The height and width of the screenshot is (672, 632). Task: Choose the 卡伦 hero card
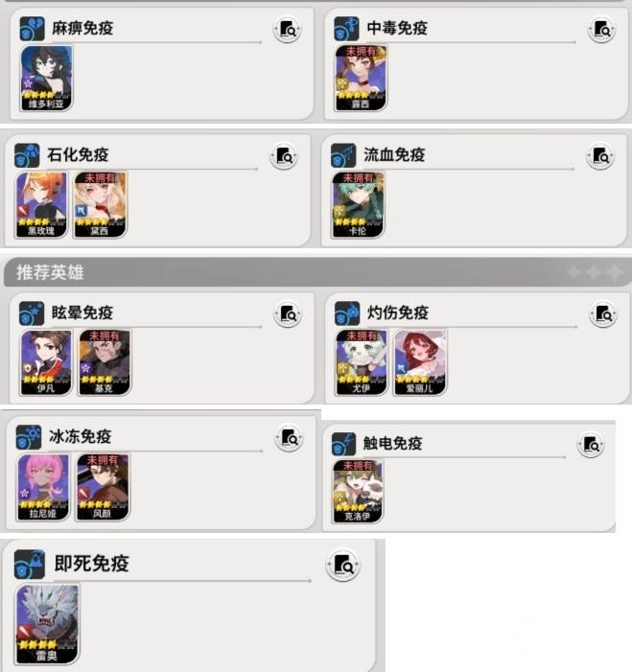tap(358, 205)
